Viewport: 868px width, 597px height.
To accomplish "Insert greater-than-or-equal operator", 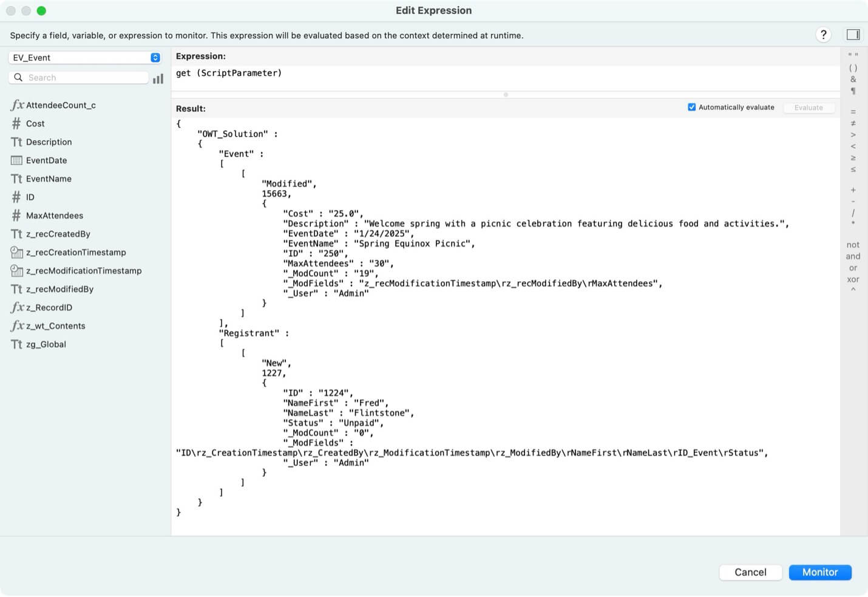I will 853,158.
